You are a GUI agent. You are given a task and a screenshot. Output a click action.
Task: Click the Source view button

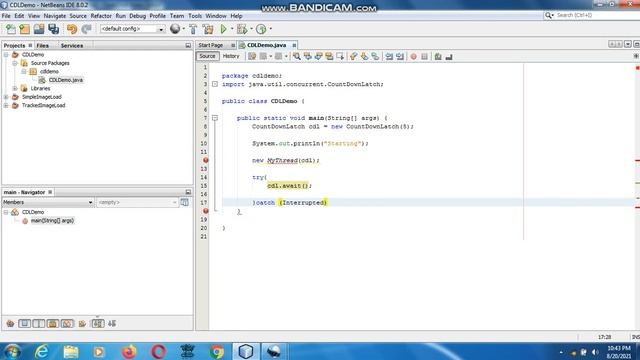(x=207, y=56)
